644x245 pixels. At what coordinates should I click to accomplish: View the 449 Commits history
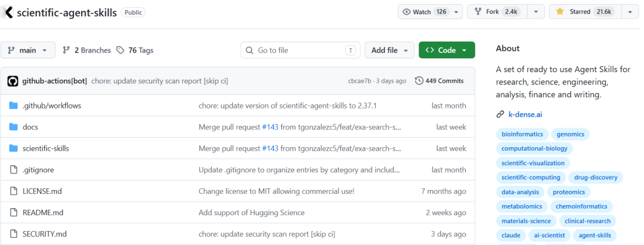(x=439, y=81)
